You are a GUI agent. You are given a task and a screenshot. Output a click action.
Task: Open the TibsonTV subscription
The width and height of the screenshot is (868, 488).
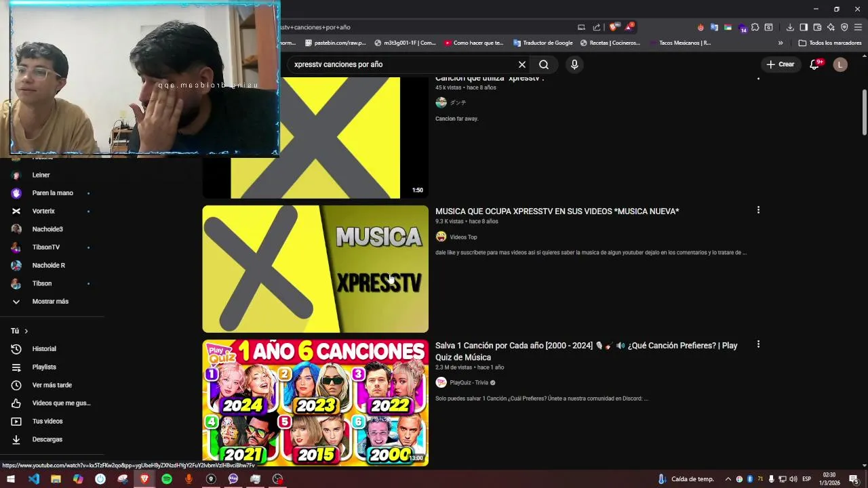pyautogui.click(x=46, y=247)
